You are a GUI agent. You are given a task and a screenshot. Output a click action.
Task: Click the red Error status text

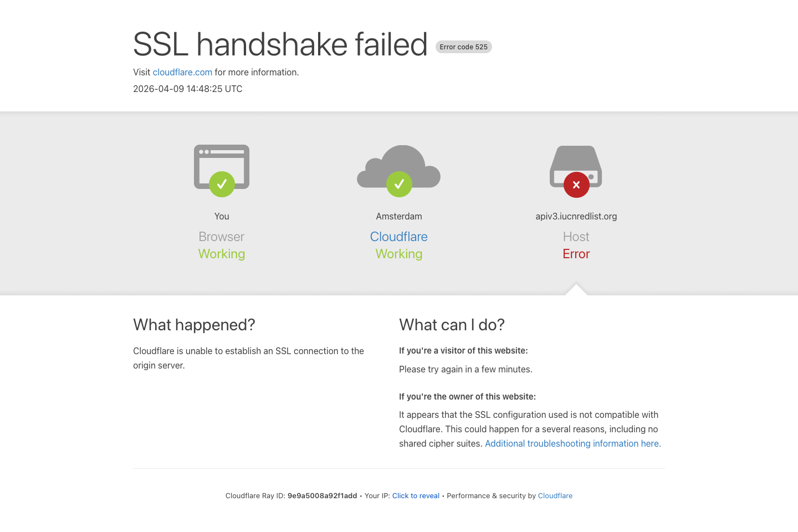[576, 254]
